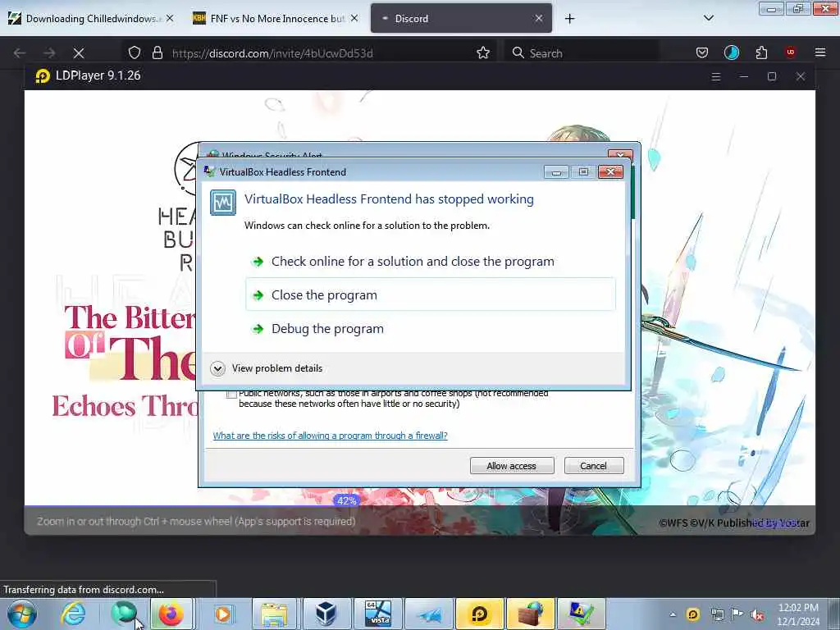Expand the list all tabs dropdown
The height and width of the screenshot is (630, 840).
point(708,18)
